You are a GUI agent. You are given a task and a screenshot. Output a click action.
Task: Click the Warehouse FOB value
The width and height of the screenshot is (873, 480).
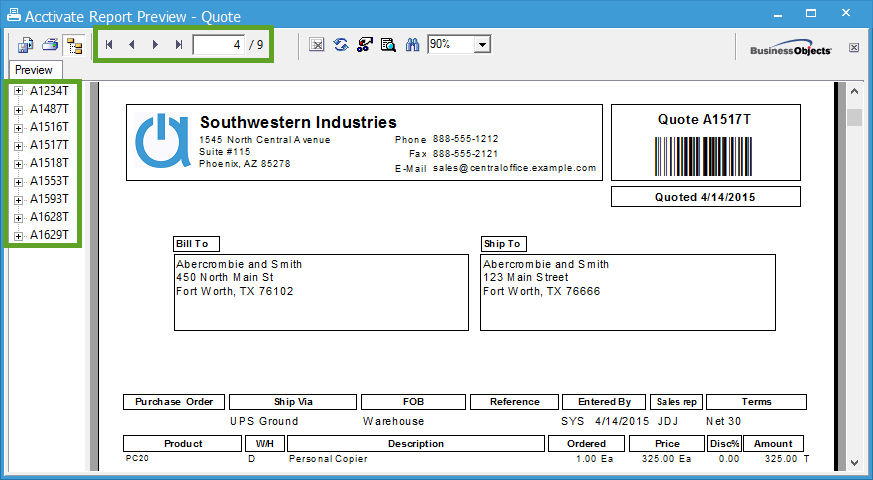(x=393, y=422)
